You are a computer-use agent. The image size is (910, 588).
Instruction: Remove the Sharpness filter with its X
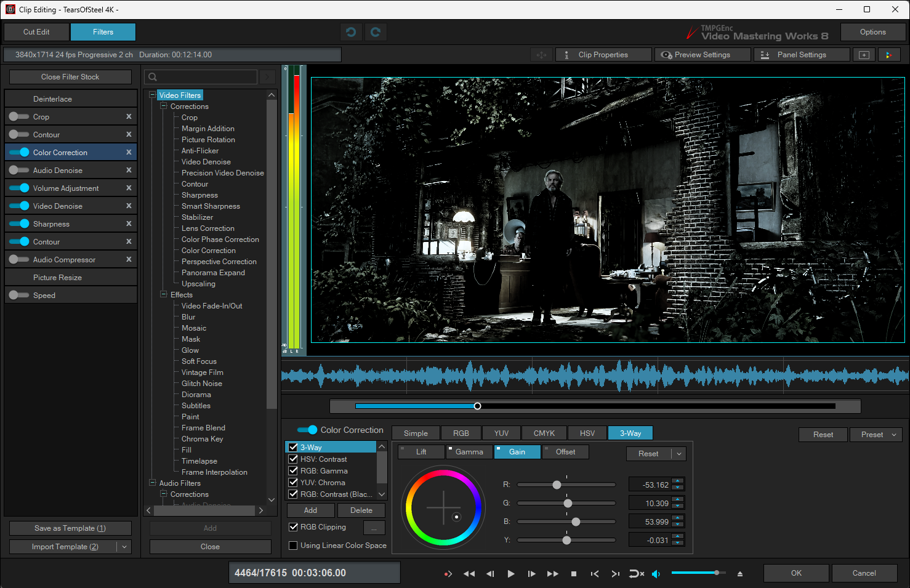coord(129,224)
